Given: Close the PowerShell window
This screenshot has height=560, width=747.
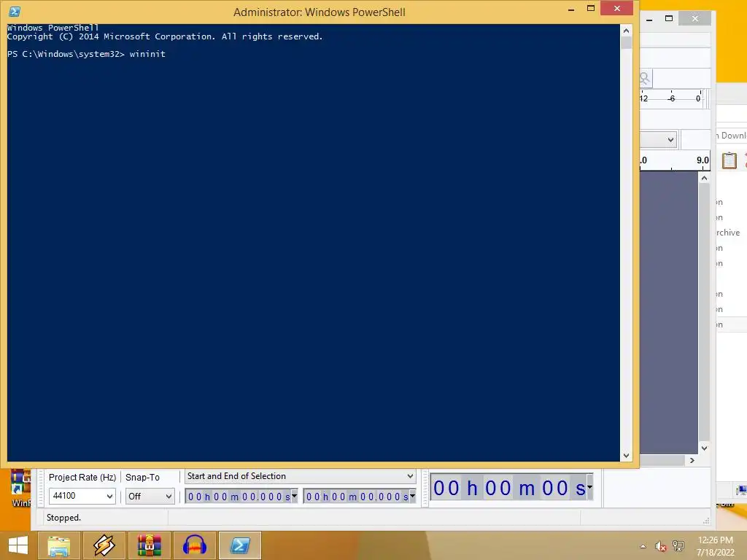Looking at the screenshot, I should coord(617,9).
